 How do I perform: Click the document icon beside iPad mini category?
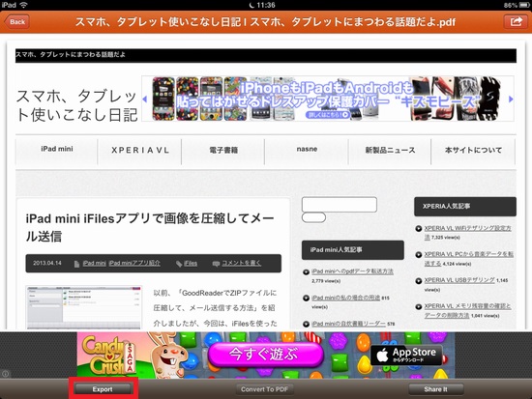click(x=76, y=264)
